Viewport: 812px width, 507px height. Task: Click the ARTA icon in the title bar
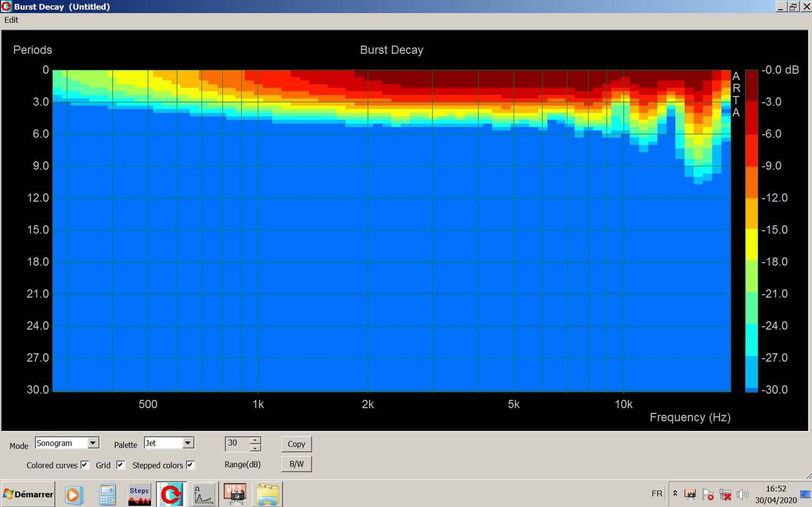(7, 7)
